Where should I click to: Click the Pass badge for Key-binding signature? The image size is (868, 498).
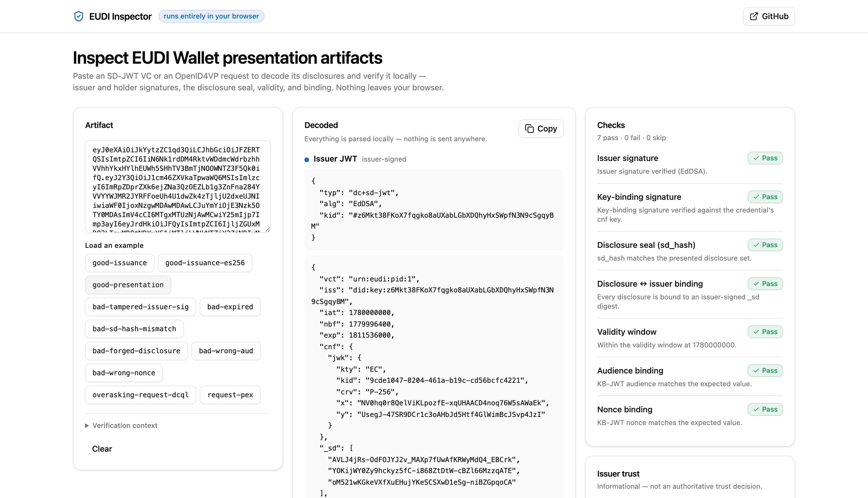click(x=765, y=197)
